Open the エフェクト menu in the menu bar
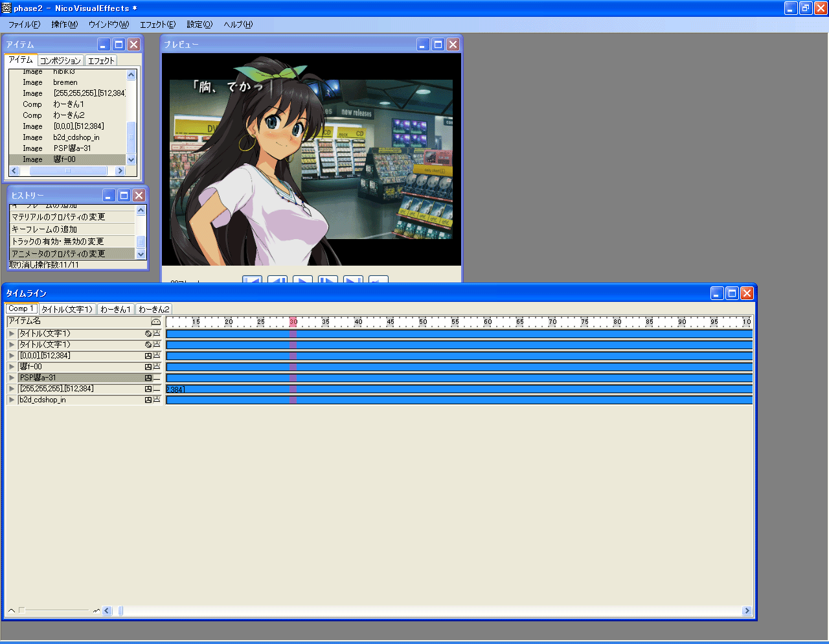The width and height of the screenshot is (829, 644). click(157, 25)
